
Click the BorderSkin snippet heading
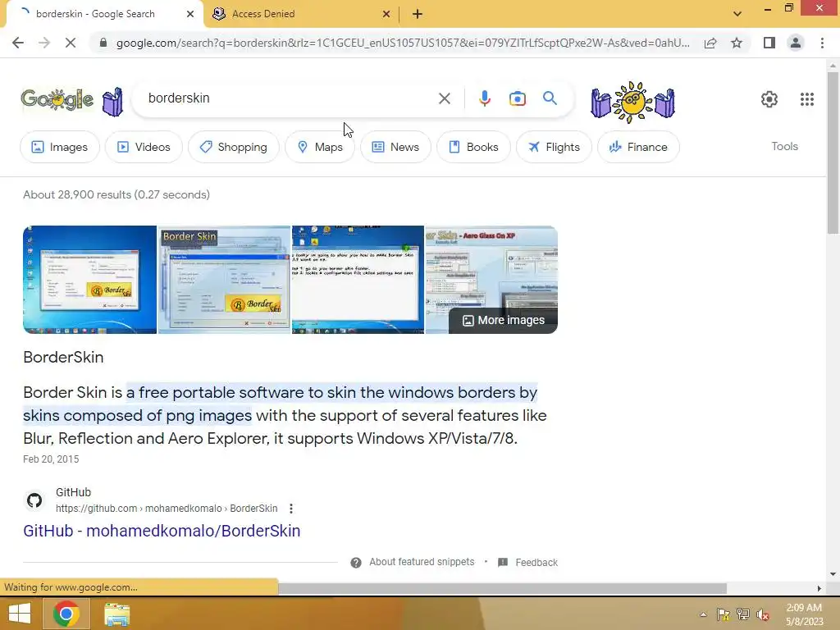point(63,358)
